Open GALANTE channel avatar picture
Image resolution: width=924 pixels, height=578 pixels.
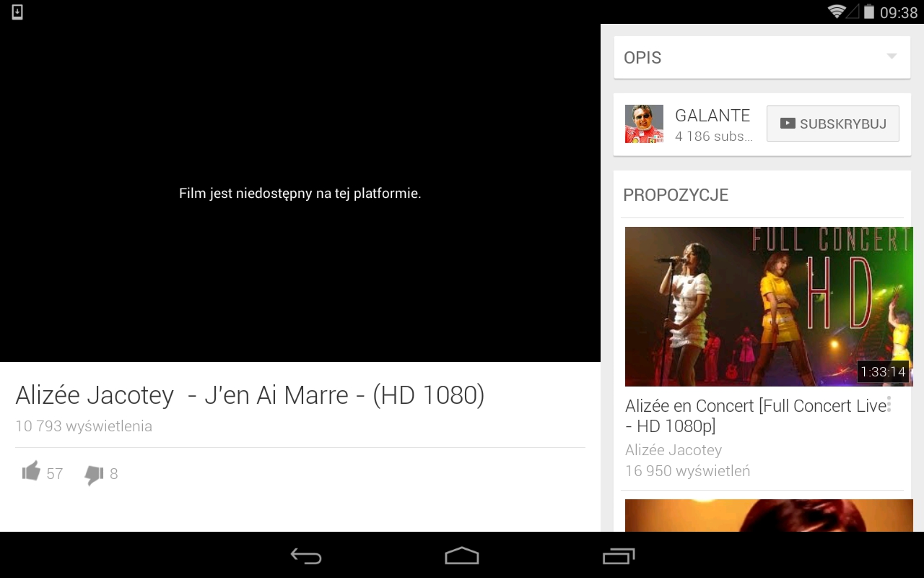[x=643, y=124]
